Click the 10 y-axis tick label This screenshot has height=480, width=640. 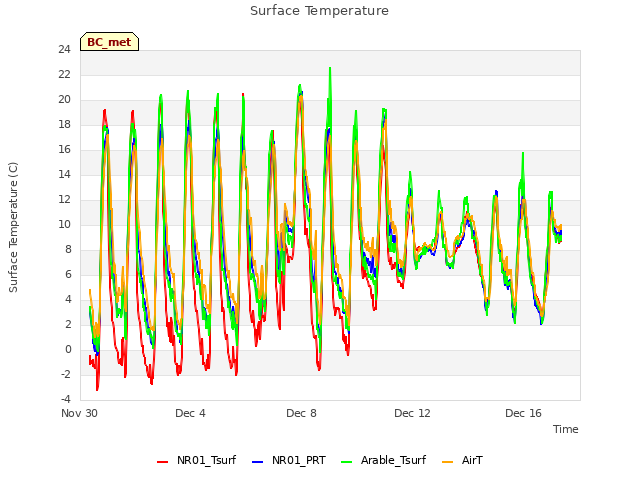64,224
